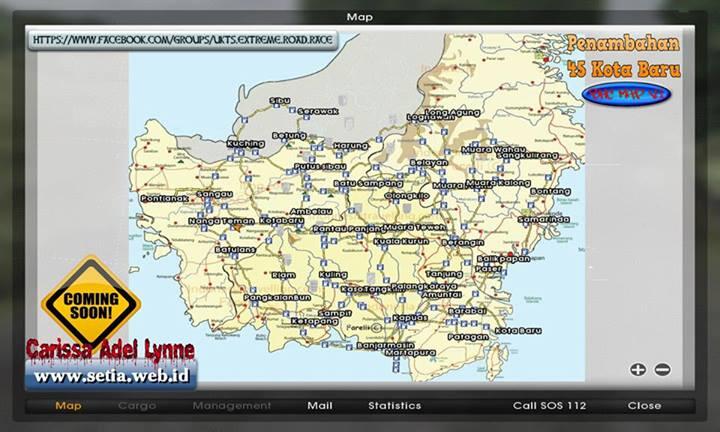Viewport: 720px width, 432px height.
Task: Open the Cargo tab
Action: pos(137,406)
